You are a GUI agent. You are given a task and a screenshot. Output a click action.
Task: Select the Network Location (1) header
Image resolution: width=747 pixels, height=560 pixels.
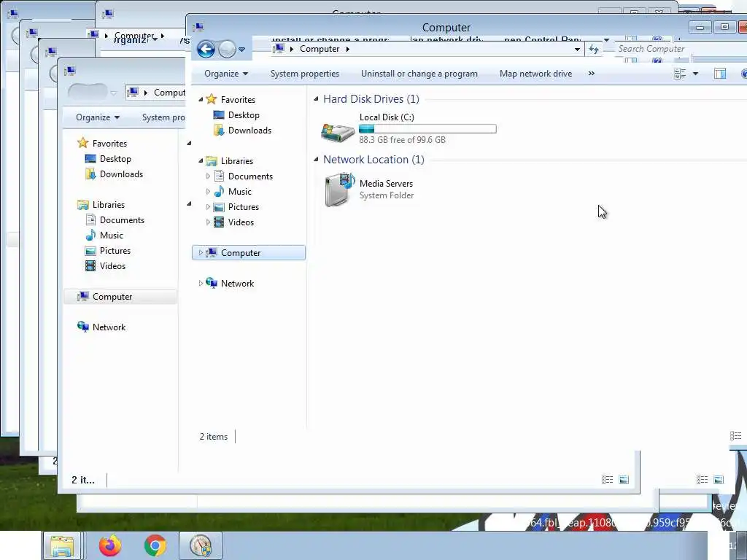373,160
